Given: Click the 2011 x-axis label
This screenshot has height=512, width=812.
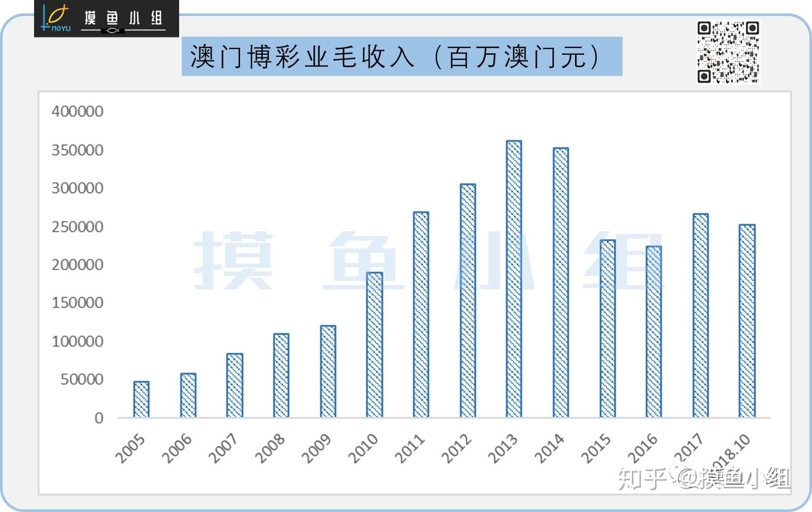Looking at the screenshot, I should point(410,448).
